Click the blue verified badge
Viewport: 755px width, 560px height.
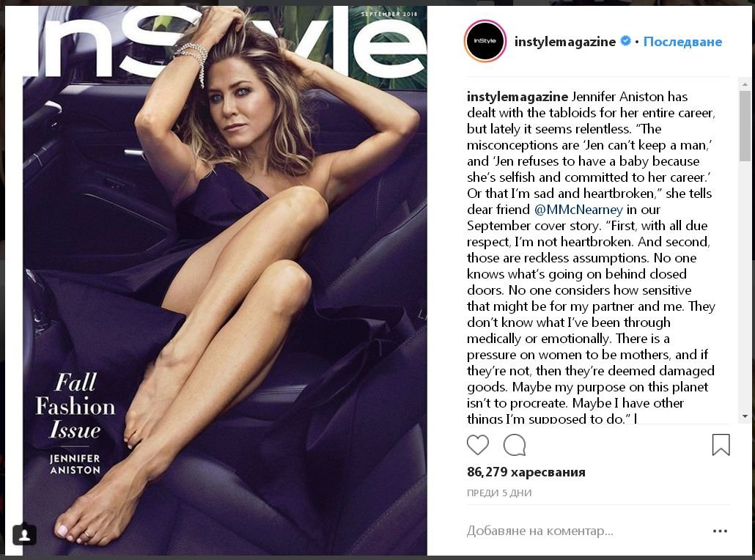[625, 41]
